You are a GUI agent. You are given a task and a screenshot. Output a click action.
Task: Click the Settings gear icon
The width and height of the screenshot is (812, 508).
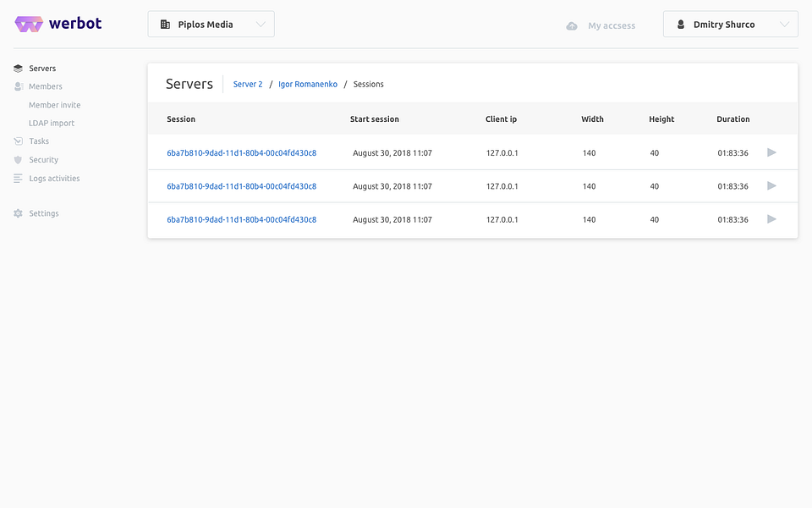[x=19, y=213]
